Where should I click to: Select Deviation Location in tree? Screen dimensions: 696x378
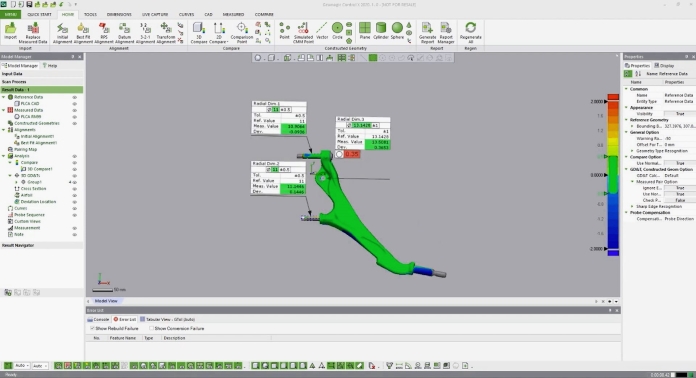38,201
